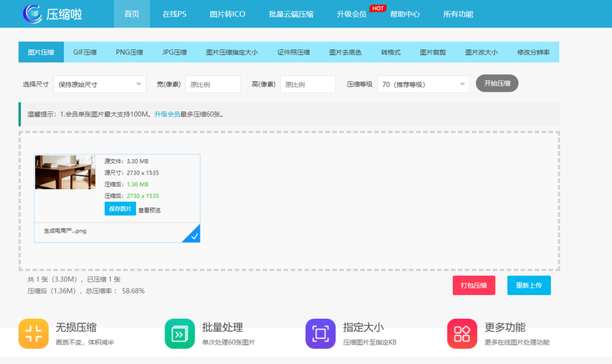This screenshot has width=612, height=364.
Task: Click the green 2730 x 1535 compressed dimensions
Action: tap(143, 196)
